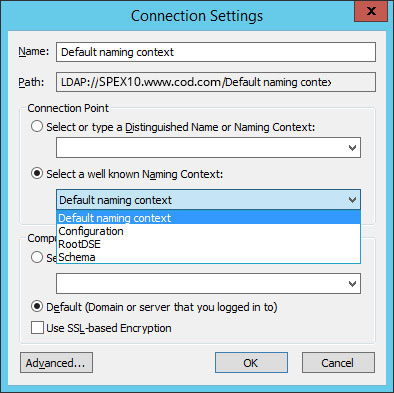Click the Cancel button
Screen dimensions: 394x393
[338, 363]
